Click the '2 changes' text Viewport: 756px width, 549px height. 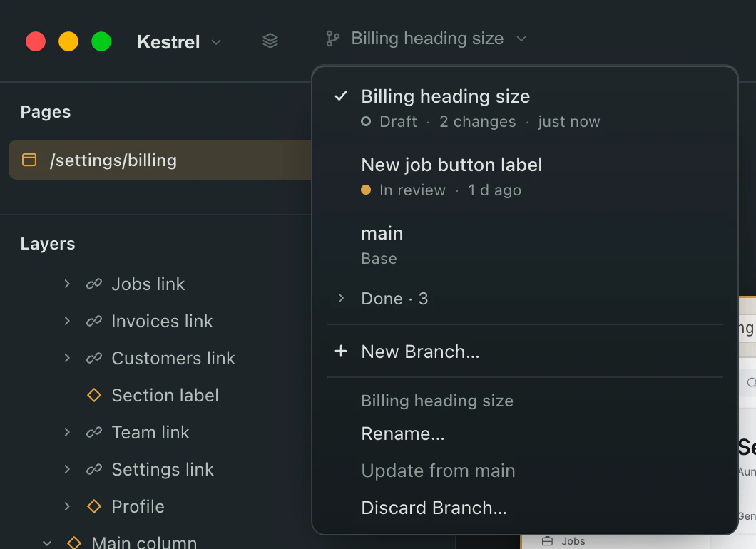tap(477, 121)
